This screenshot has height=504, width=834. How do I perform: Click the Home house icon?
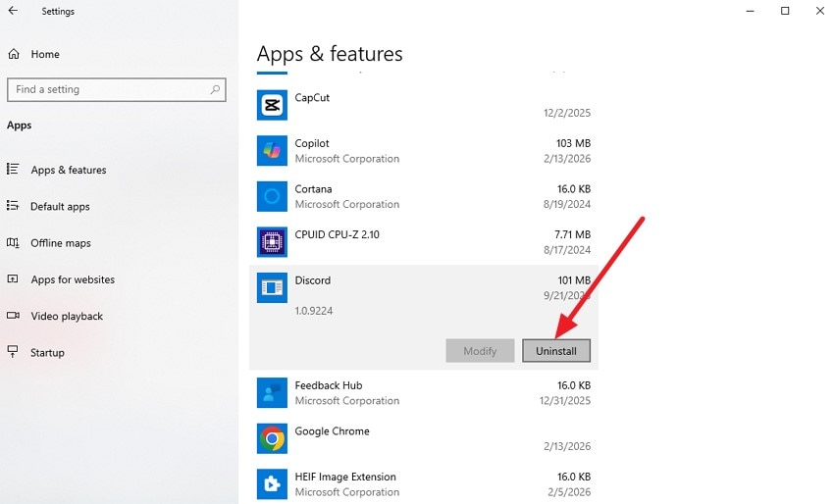pyautogui.click(x=14, y=54)
